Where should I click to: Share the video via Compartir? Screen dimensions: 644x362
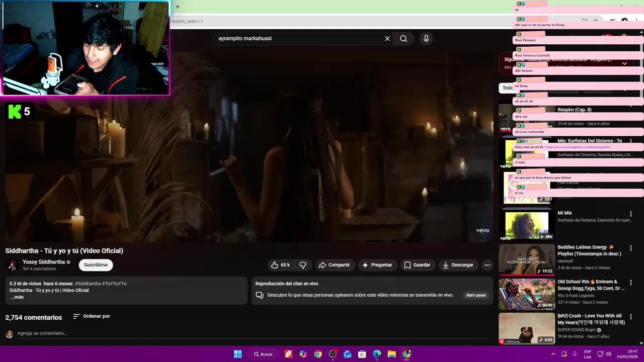point(334,265)
